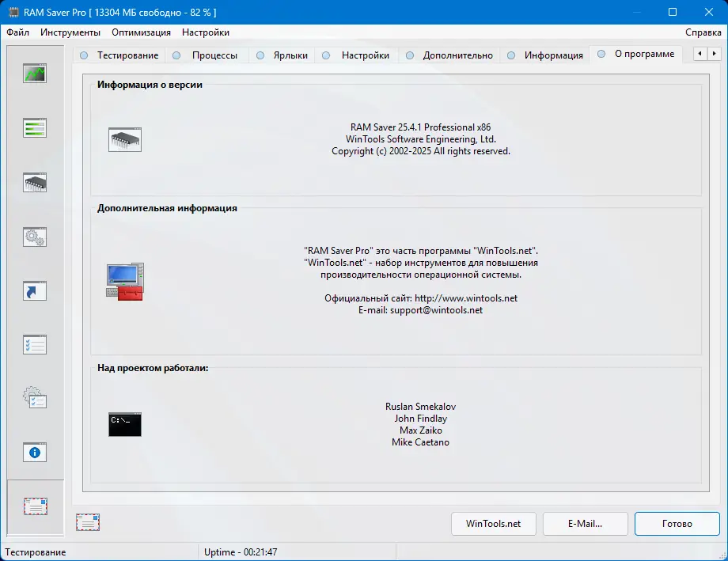Viewport: 728px width, 561px height.
Task: Click the Ruslan Smekalov name
Action: tap(421, 407)
